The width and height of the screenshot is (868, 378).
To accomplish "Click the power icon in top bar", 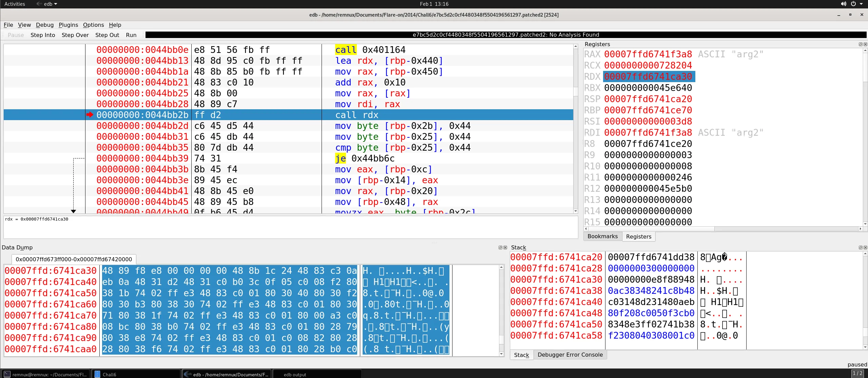I will coord(853,4).
